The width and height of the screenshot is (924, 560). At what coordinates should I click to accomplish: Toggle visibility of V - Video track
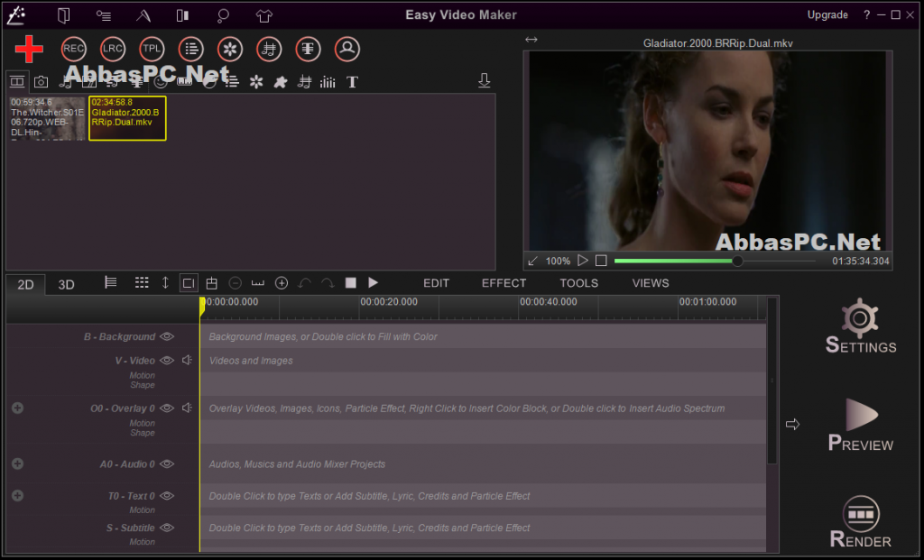(167, 361)
